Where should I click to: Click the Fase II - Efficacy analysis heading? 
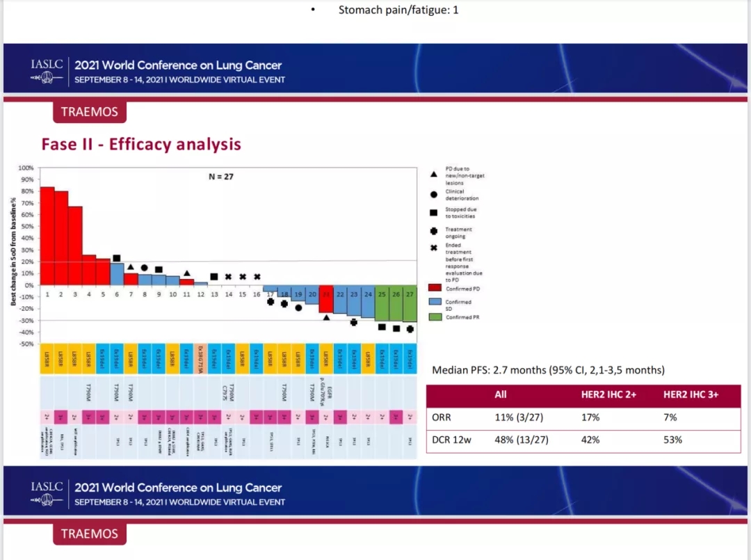pyautogui.click(x=141, y=144)
